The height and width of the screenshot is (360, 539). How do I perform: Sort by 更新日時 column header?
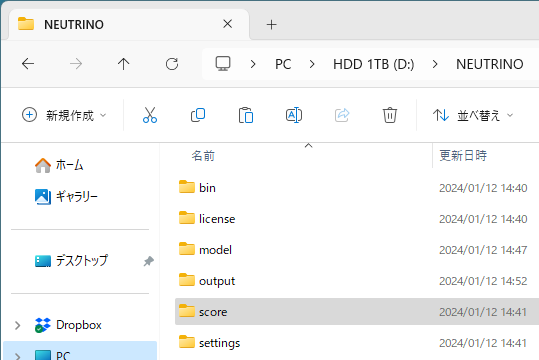(x=463, y=156)
